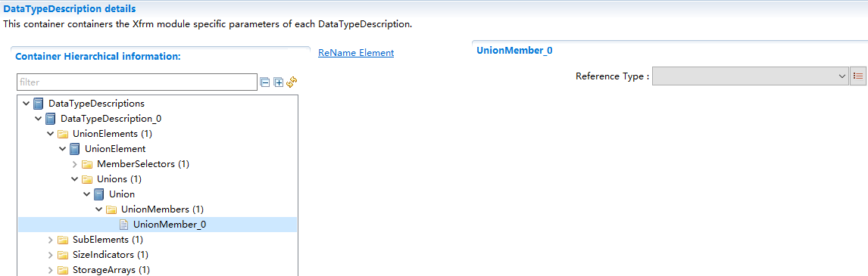Open Reference Type list button icon

(858, 76)
